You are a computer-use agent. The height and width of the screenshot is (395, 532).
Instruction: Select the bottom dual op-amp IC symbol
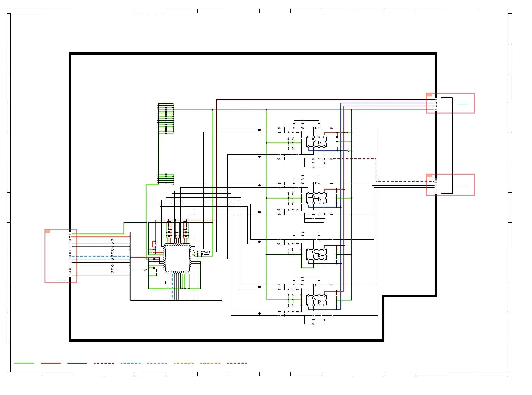pyautogui.click(x=316, y=300)
